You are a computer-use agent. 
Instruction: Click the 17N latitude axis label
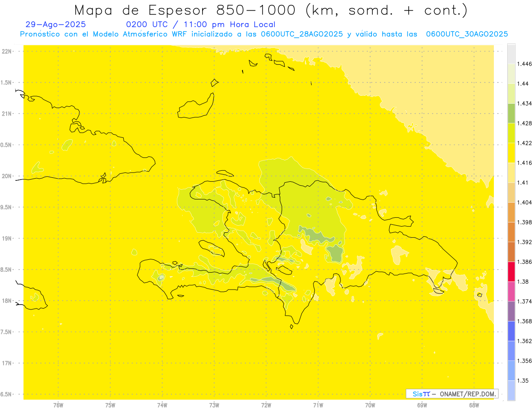pyautogui.click(x=7, y=363)
